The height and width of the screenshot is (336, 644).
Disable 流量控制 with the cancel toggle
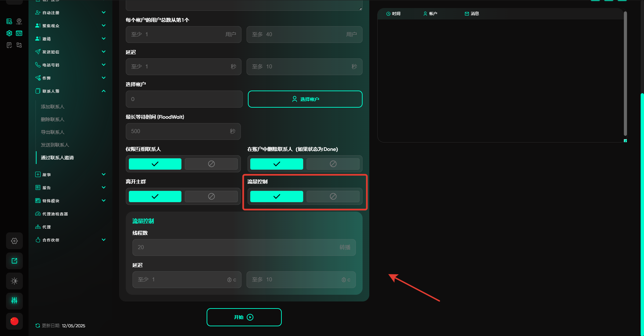click(333, 197)
